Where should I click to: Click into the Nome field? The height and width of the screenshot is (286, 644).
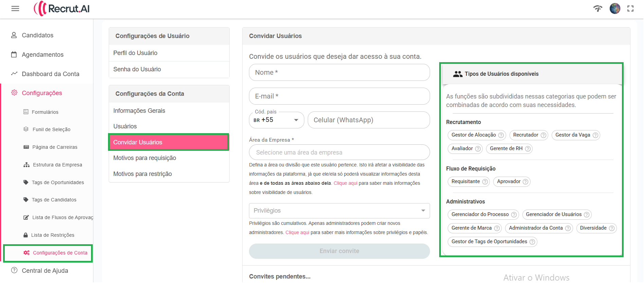[x=339, y=73]
